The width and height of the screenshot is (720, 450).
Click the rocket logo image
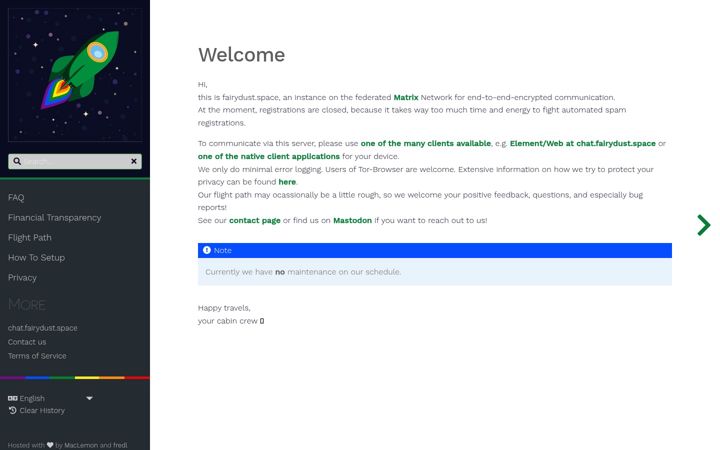(75, 75)
